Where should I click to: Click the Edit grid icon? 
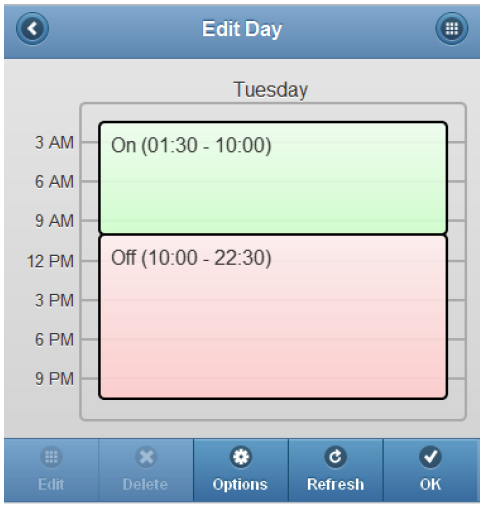51,457
